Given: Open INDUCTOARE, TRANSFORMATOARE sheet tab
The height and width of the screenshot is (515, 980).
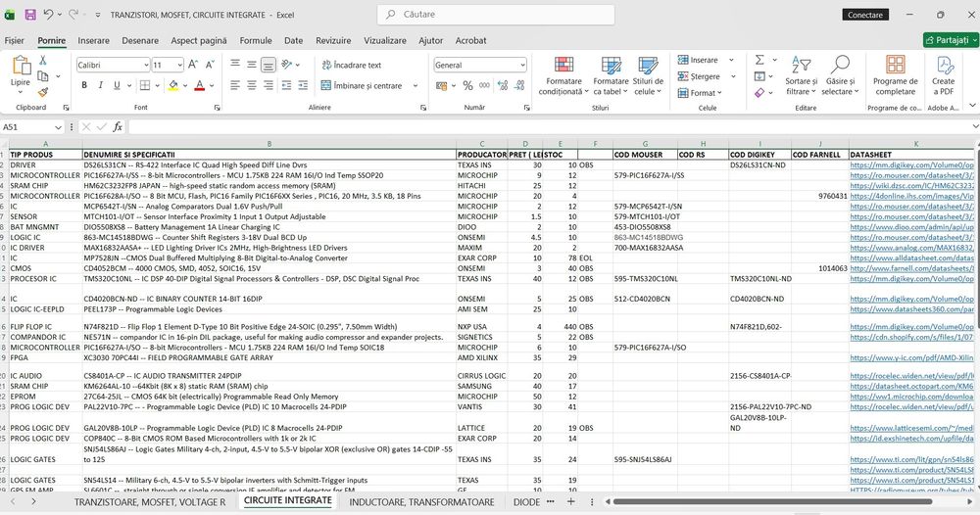Looking at the screenshot, I should click(421, 502).
